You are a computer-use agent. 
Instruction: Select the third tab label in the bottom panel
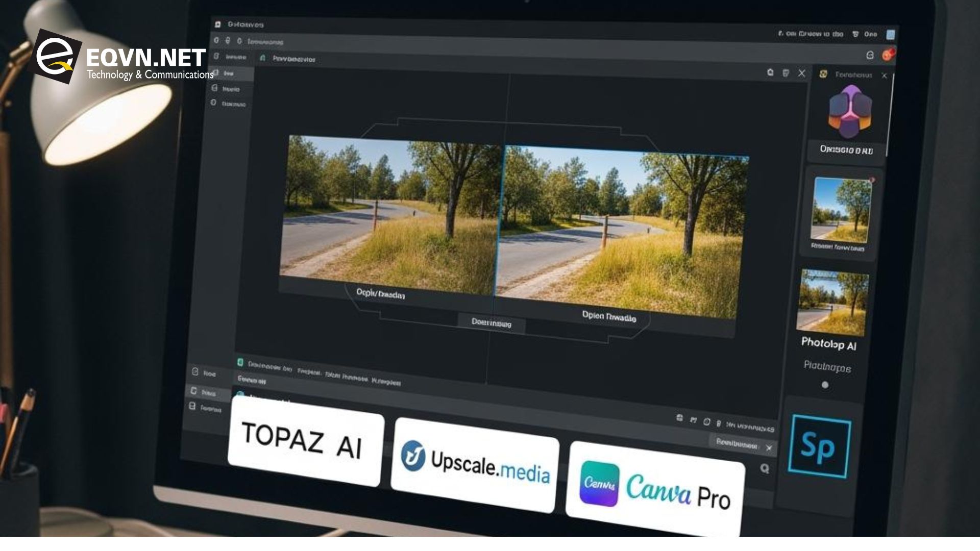point(346,377)
